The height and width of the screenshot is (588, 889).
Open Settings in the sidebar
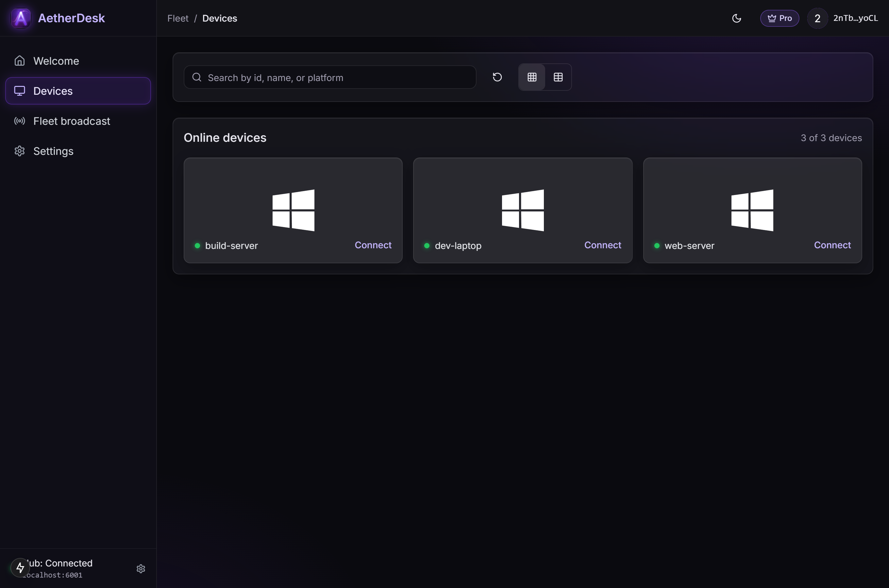[x=78, y=151]
